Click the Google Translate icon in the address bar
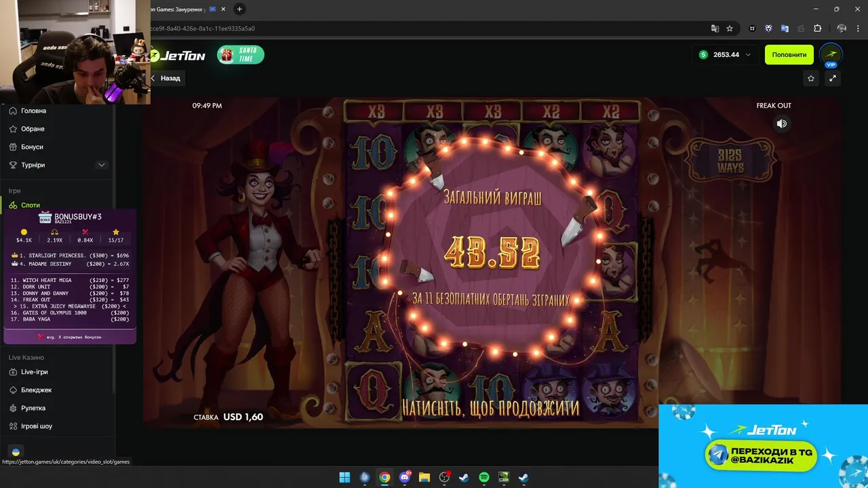 pyautogui.click(x=715, y=28)
